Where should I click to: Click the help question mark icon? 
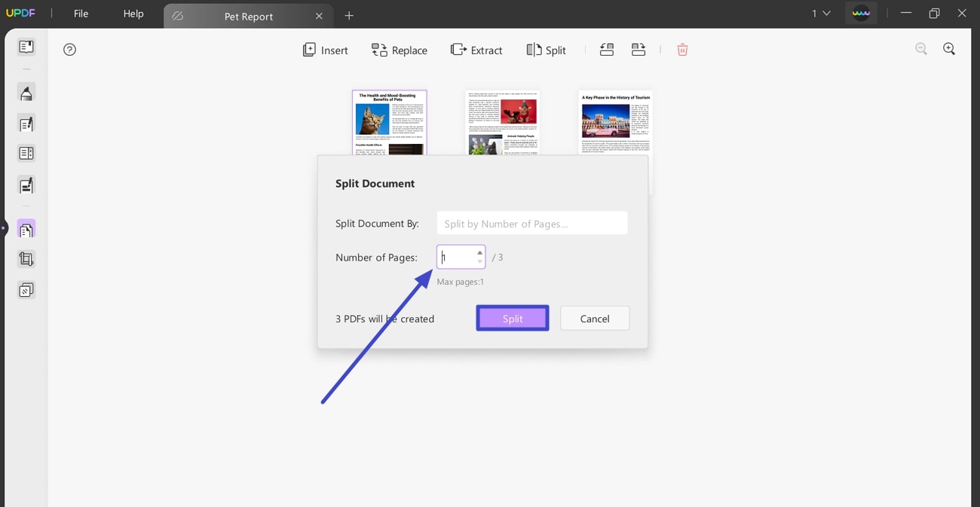pyautogui.click(x=69, y=49)
